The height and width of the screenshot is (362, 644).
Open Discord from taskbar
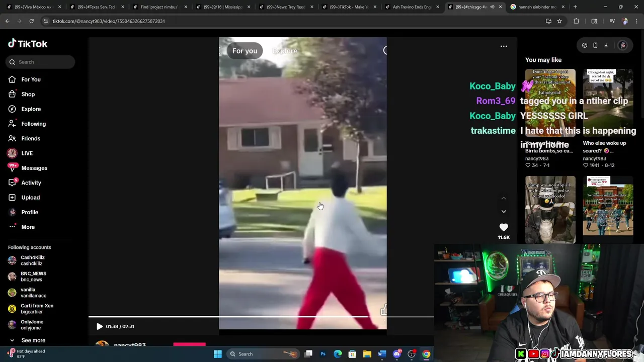pos(396,354)
